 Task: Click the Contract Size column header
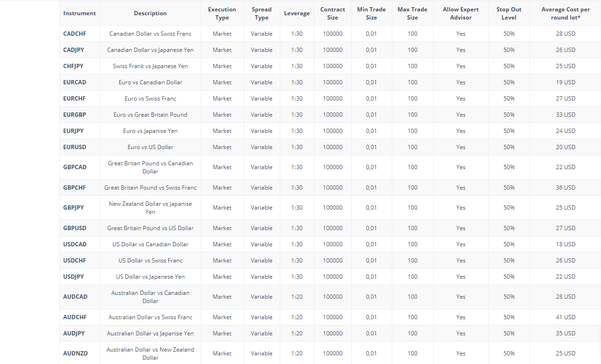tap(333, 13)
